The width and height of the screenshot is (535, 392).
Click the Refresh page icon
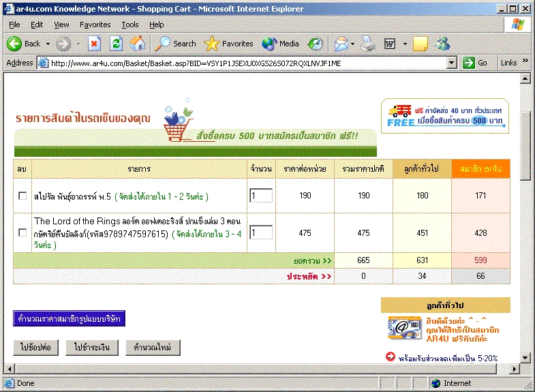coord(116,44)
